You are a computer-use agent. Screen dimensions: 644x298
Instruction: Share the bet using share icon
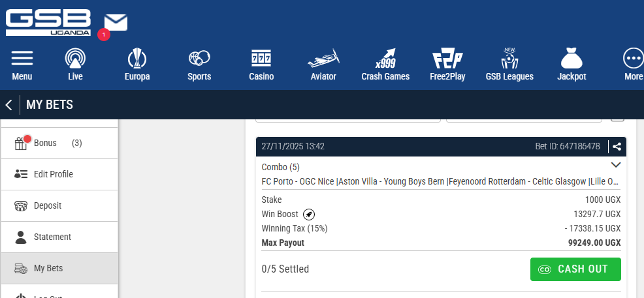pos(617,147)
